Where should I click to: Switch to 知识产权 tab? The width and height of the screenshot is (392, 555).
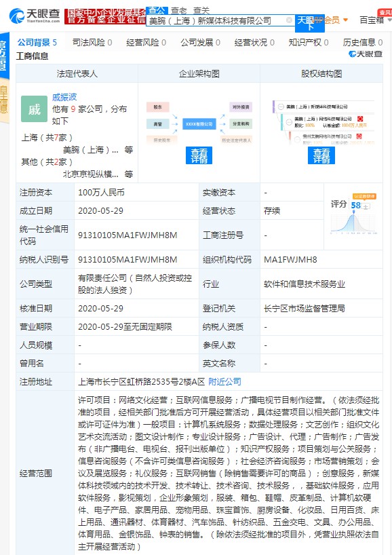point(309,43)
